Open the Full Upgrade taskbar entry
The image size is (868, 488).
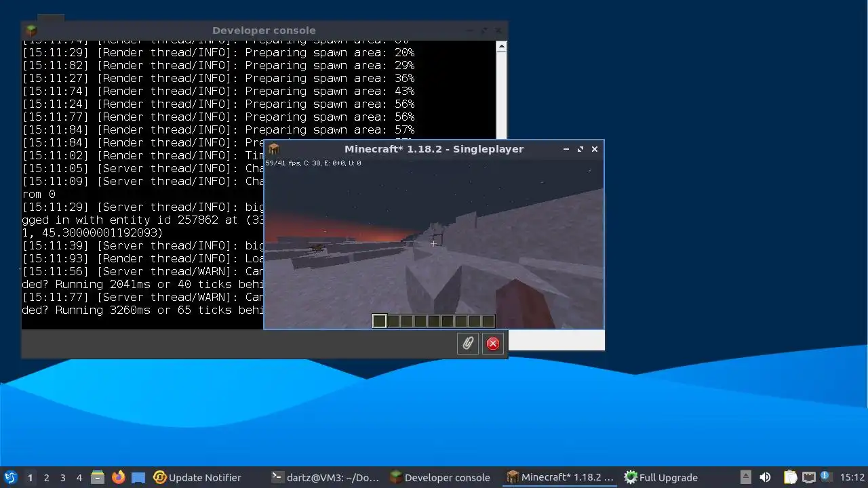click(662, 477)
